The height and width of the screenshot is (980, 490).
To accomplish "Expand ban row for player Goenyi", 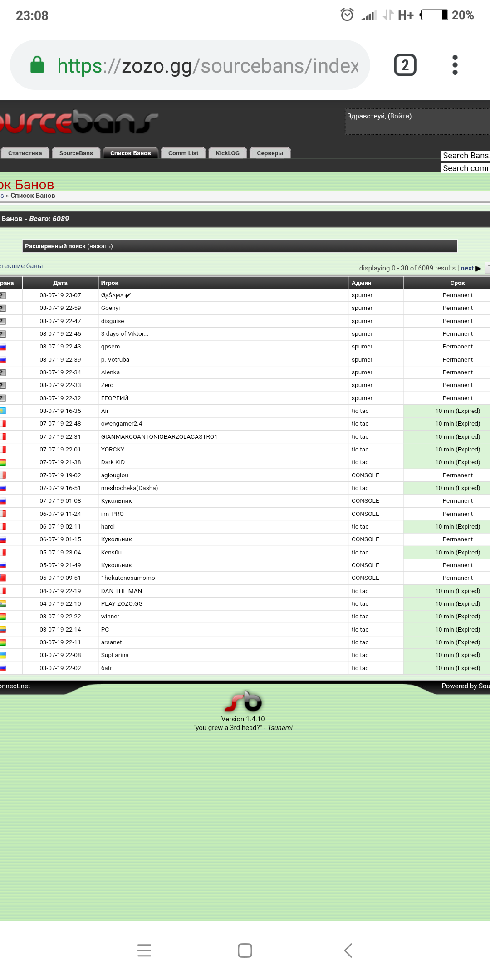I will click(x=111, y=308).
